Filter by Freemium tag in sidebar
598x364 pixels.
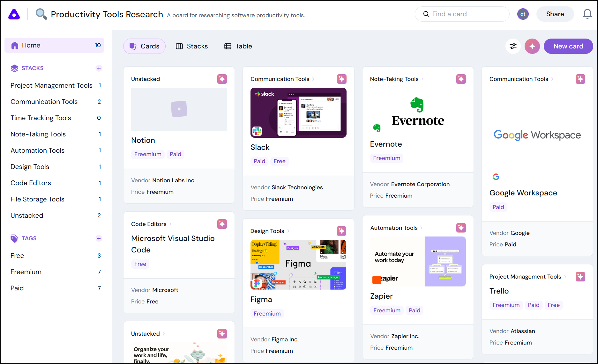[x=56, y=272]
